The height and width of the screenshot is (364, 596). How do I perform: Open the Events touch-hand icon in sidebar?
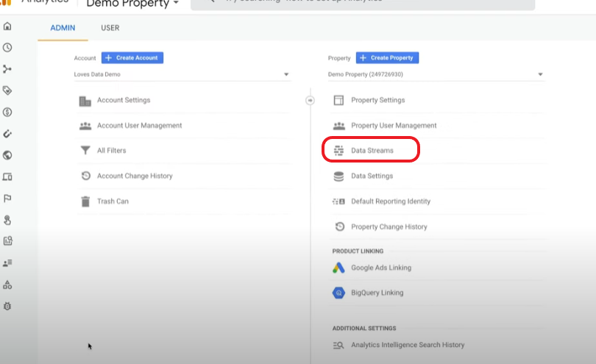coord(7,220)
